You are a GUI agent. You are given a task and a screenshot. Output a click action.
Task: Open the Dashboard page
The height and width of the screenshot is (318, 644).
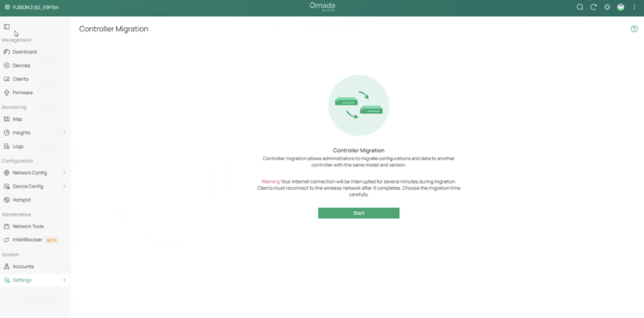[x=25, y=52]
